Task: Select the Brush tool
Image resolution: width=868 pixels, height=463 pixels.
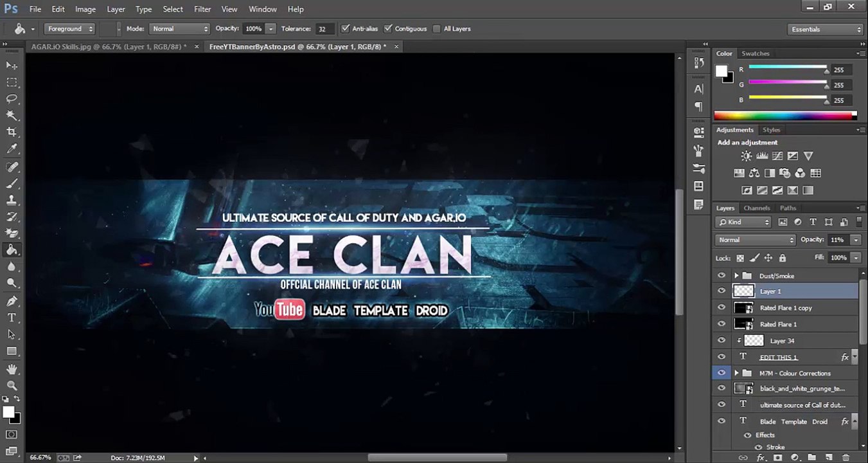Action: tap(12, 184)
